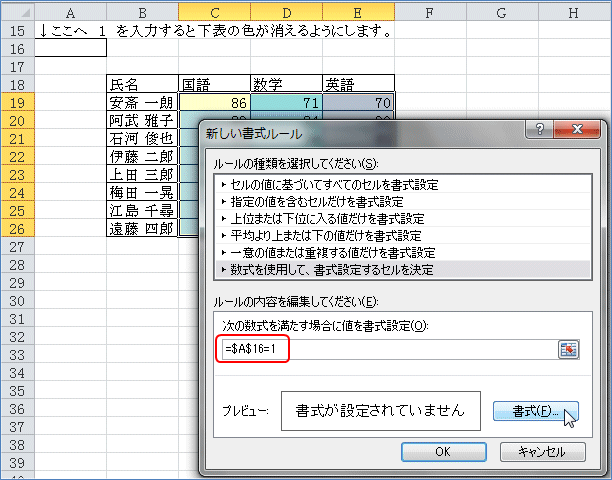This screenshot has width=612, height=480.
Task: Select column E header
Action: pyautogui.click(x=358, y=12)
